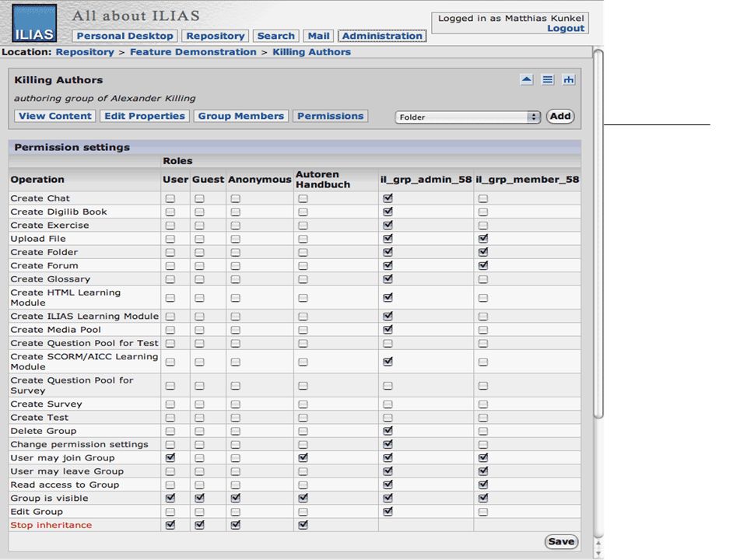Screen dimensions: 747x560
Task: Click the red Stop inheritance label
Action: [x=51, y=525]
